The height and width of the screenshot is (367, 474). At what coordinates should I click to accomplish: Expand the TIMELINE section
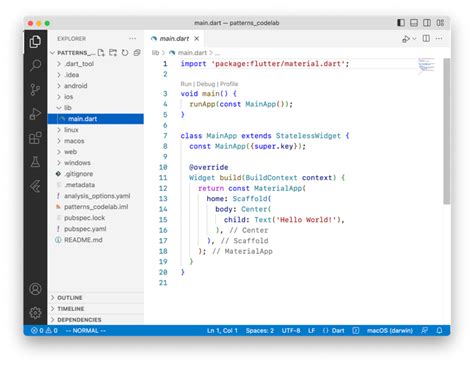96,309
